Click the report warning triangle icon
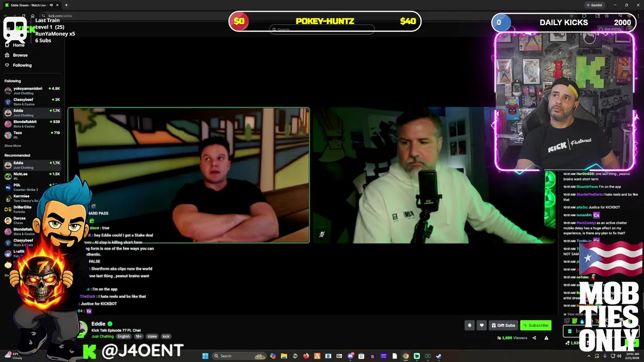The width and height of the screenshot is (644, 362). click(x=546, y=338)
